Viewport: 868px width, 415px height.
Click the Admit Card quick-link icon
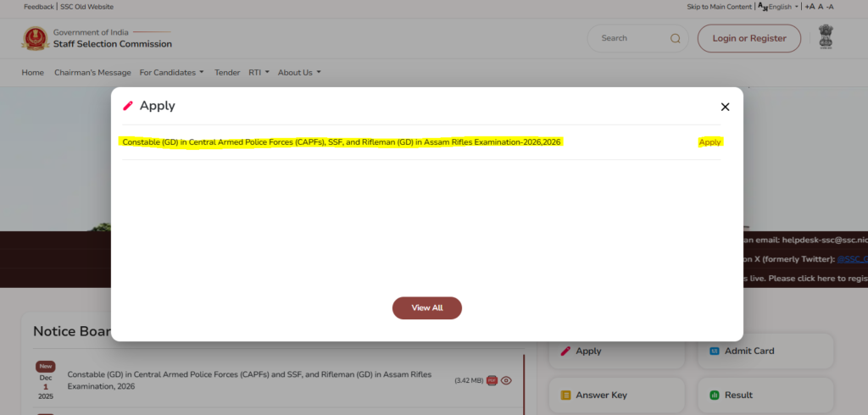[715, 351]
